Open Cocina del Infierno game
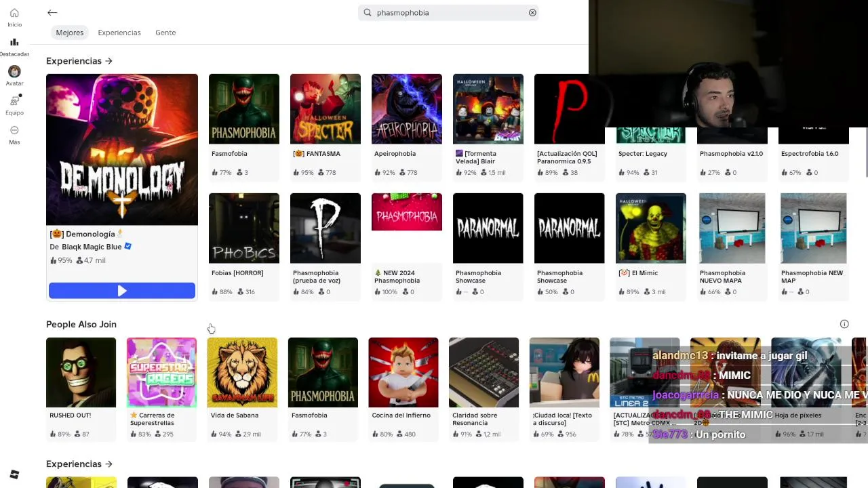This screenshot has height=488, width=868. [x=403, y=389]
